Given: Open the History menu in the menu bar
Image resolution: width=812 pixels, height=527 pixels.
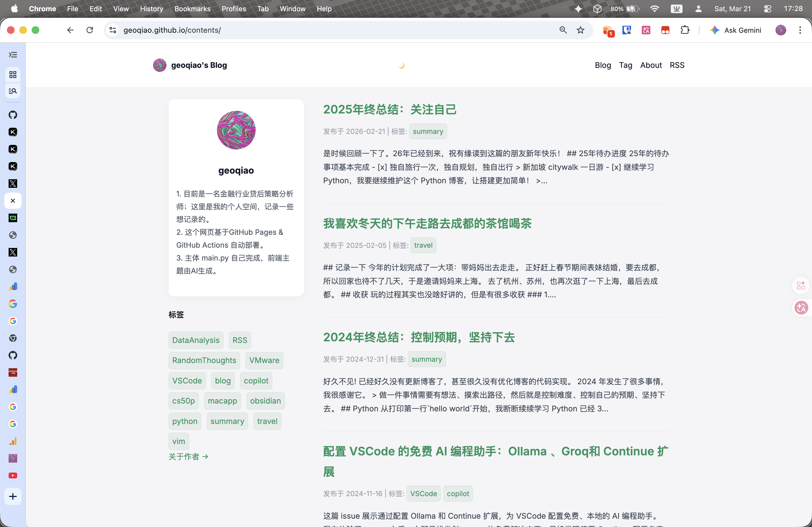Looking at the screenshot, I should point(151,9).
